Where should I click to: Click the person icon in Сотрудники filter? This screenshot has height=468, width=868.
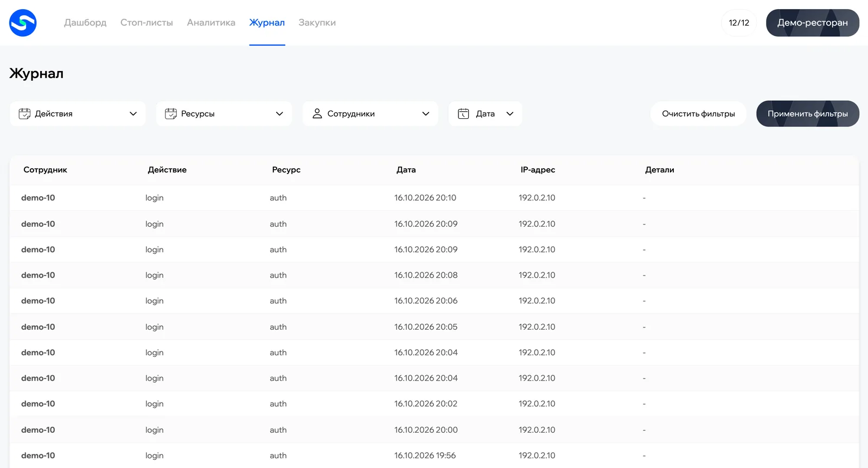317,114
